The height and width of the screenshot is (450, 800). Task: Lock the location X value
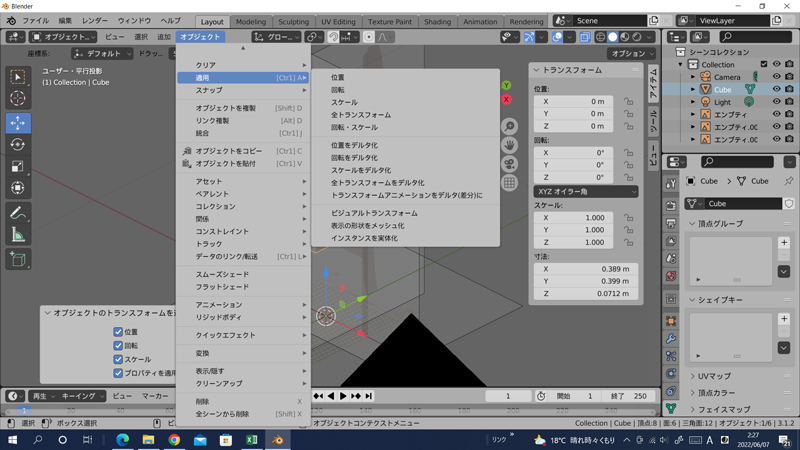click(629, 102)
